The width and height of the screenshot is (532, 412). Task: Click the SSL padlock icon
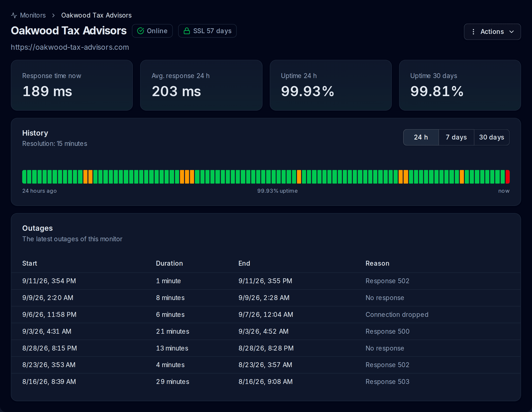(x=187, y=31)
